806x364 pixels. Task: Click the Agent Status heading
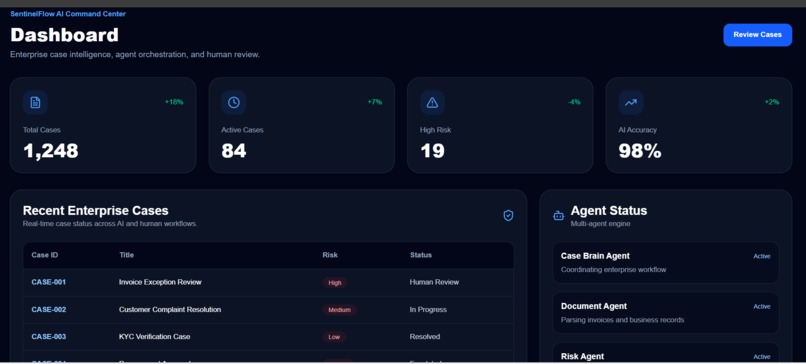coord(609,211)
